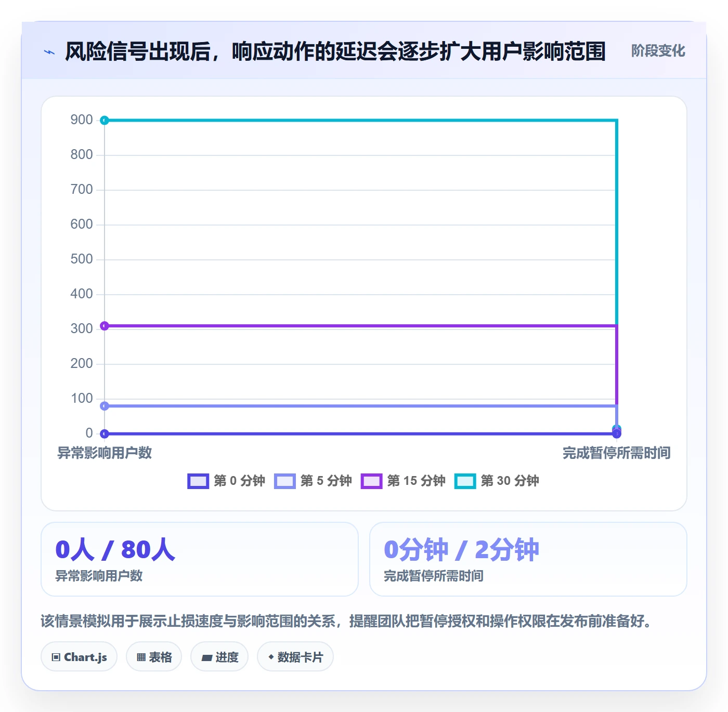Click the 900 y-axis label

coord(82,120)
